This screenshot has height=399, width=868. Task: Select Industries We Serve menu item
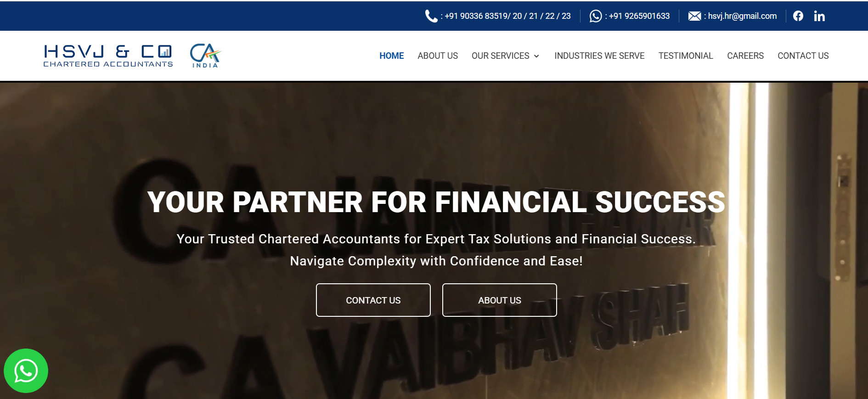pyautogui.click(x=599, y=56)
